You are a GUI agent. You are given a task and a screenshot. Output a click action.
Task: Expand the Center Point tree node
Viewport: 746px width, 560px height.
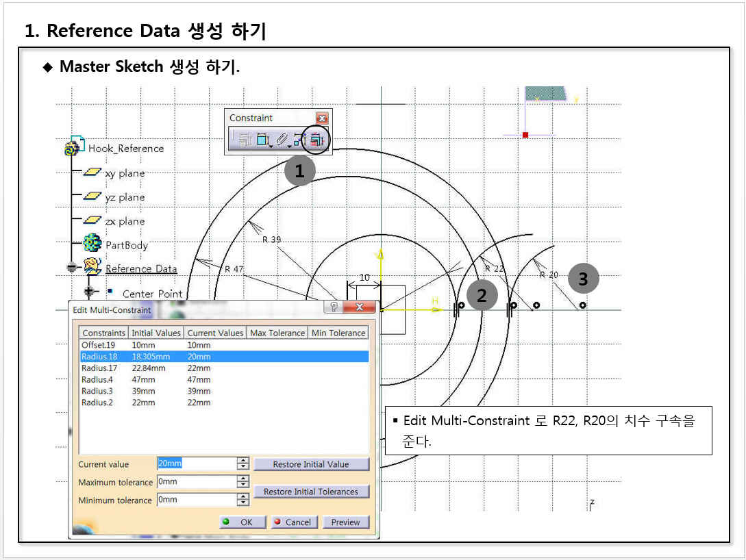tap(90, 292)
